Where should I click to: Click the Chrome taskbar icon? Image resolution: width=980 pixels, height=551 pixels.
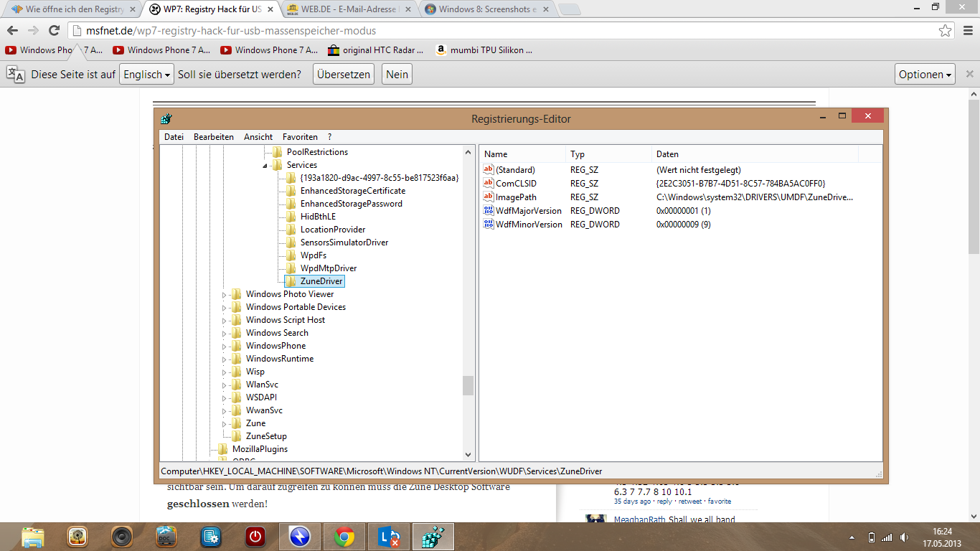point(344,537)
